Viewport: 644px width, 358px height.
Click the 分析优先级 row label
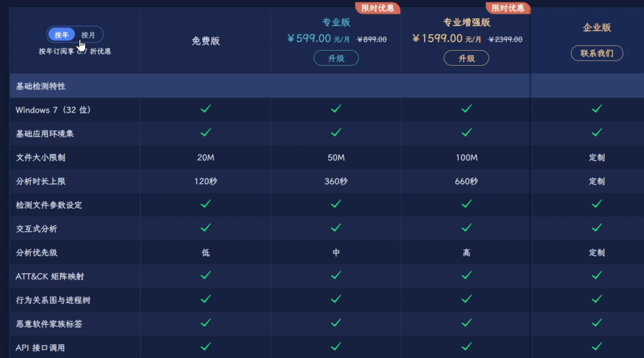point(36,253)
